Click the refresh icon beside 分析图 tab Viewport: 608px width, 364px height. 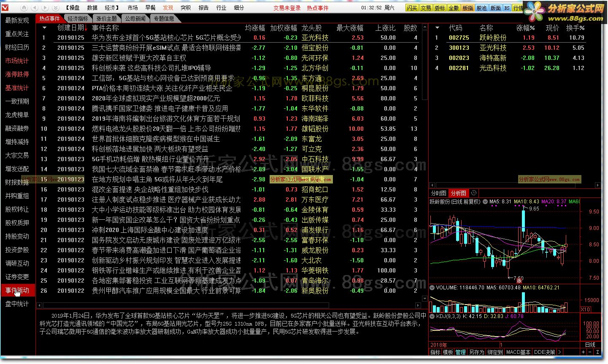tap(474, 193)
